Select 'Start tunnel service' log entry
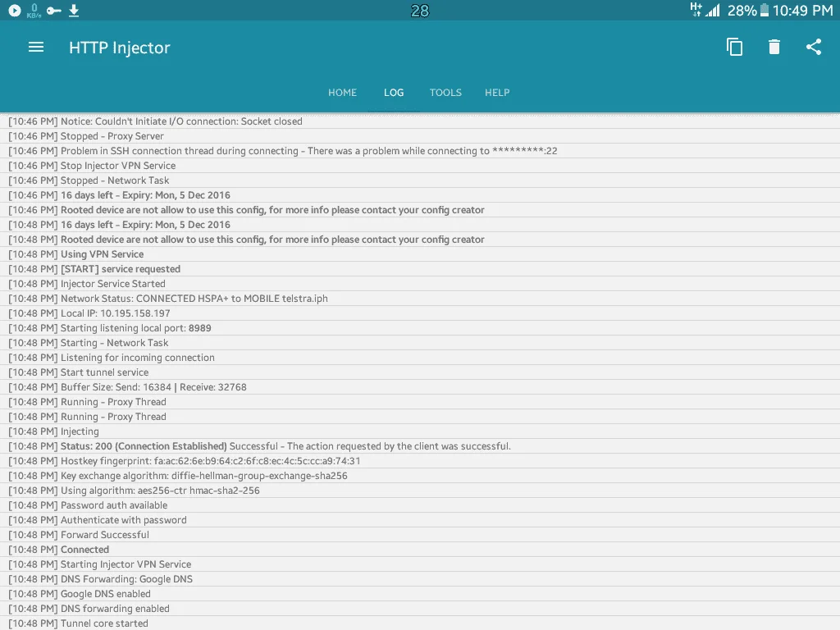 point(420,372)
